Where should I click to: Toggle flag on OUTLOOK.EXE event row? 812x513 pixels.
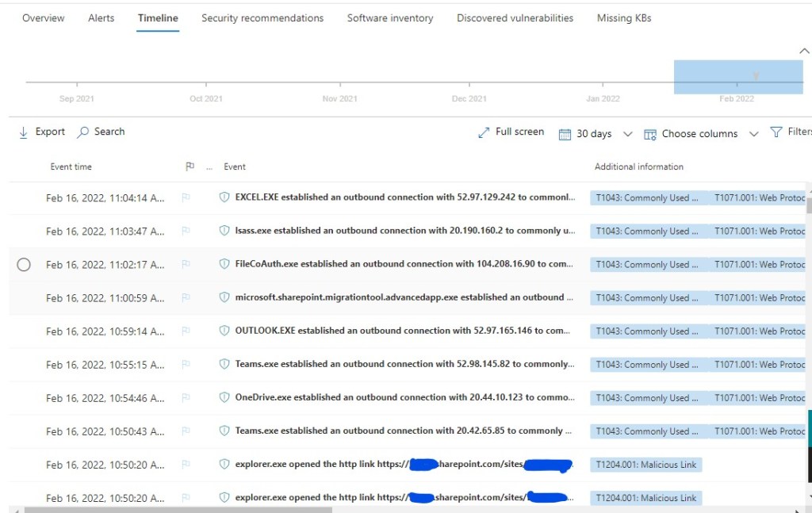pyautogui.click(x=186, y=331)
